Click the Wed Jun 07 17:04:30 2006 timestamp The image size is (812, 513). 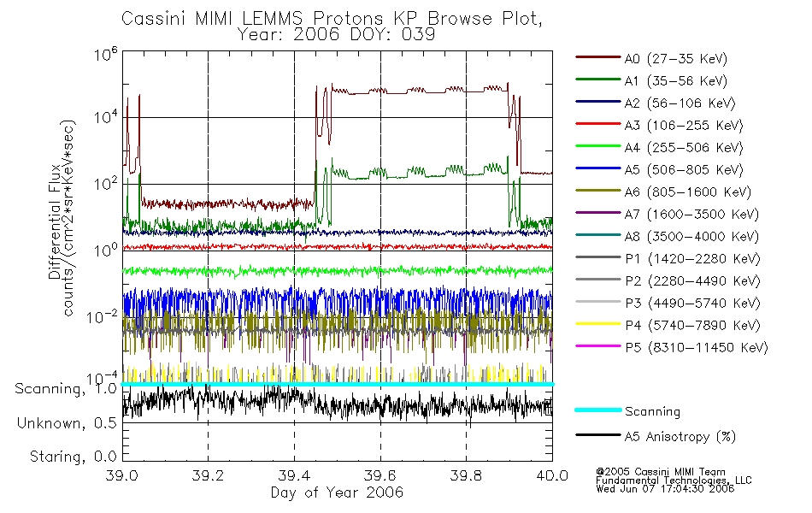click(666, 489)
